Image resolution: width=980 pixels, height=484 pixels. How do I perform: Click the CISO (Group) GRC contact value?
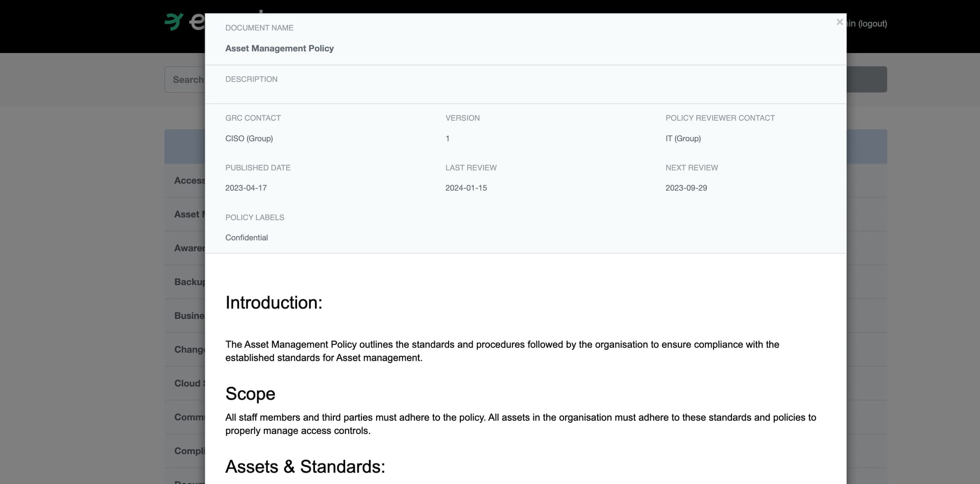(249, 138)
